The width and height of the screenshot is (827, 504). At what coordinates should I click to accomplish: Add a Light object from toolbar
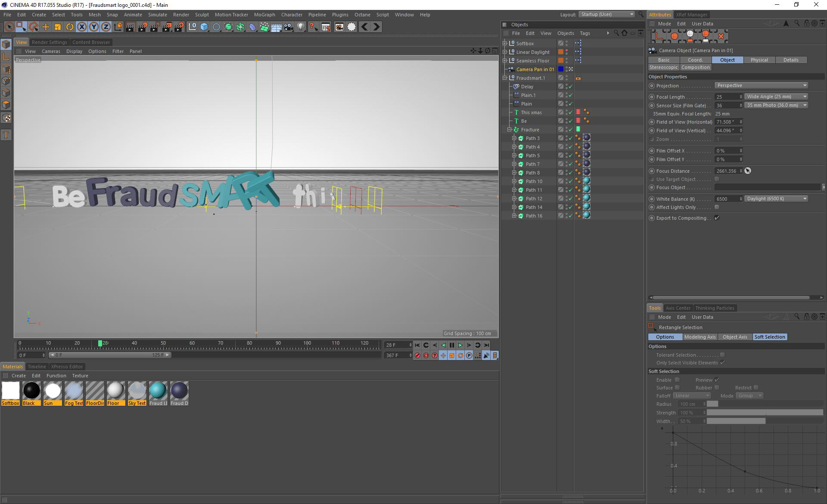tap(301, 27)
